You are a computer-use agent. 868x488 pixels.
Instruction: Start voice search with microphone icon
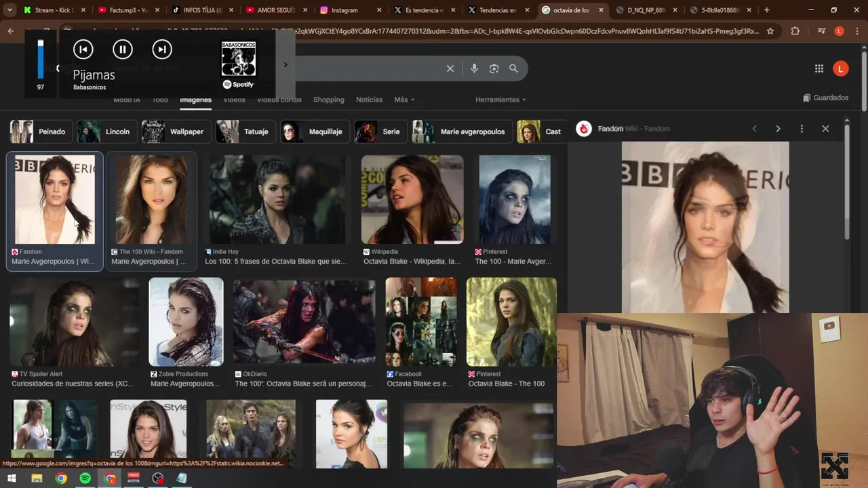pos(474,68)
